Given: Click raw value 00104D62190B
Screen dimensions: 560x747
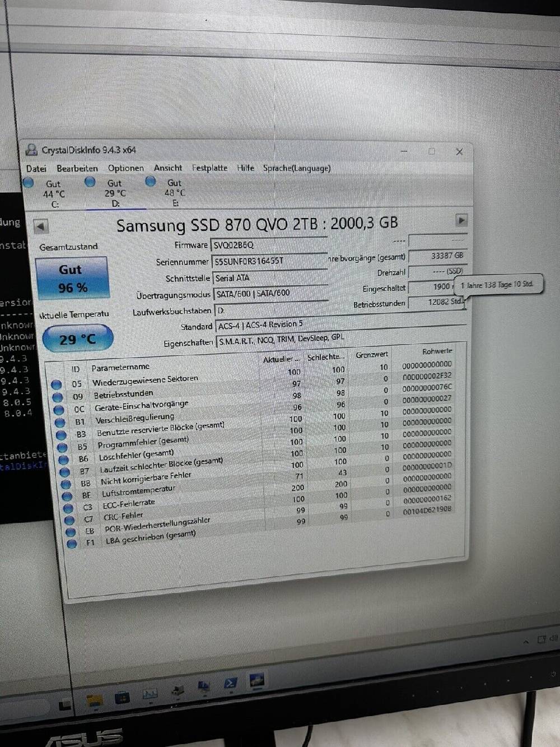Looking at the screenshot, I should tap(427, 511).
